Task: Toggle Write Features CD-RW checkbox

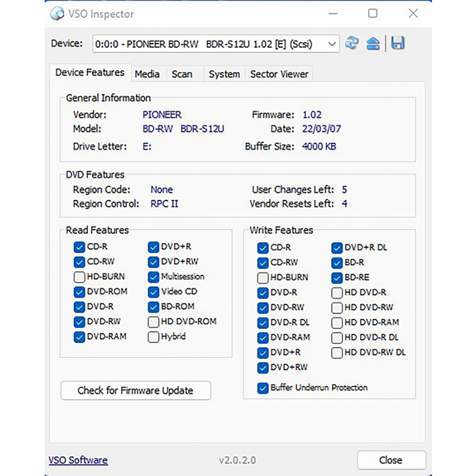Action: pos(263,263)
